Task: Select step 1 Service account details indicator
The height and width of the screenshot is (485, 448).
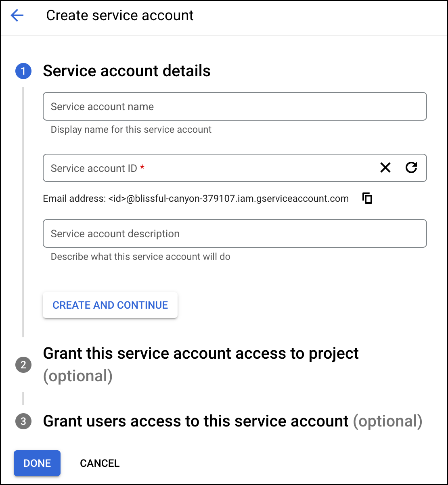Action: pos(23,71)
